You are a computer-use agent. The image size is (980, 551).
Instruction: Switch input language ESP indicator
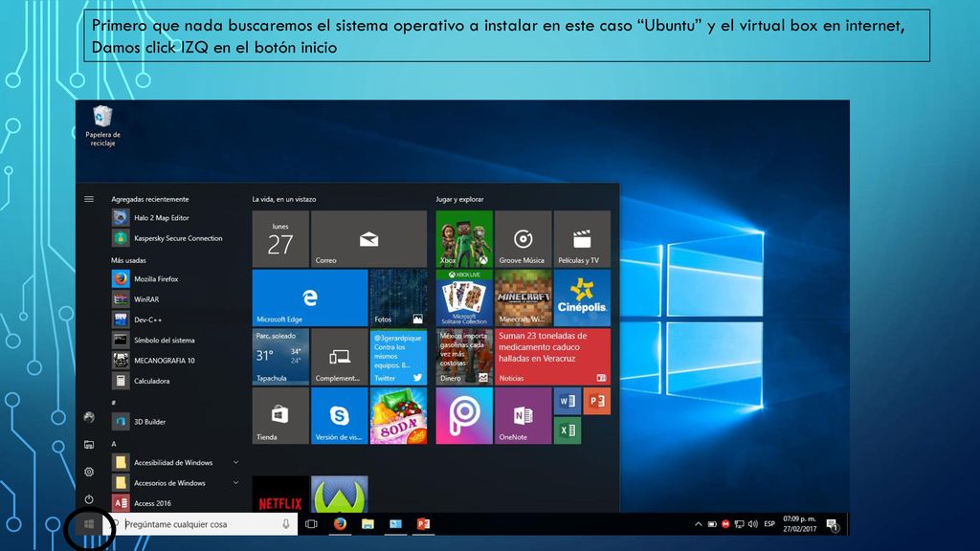769,524
